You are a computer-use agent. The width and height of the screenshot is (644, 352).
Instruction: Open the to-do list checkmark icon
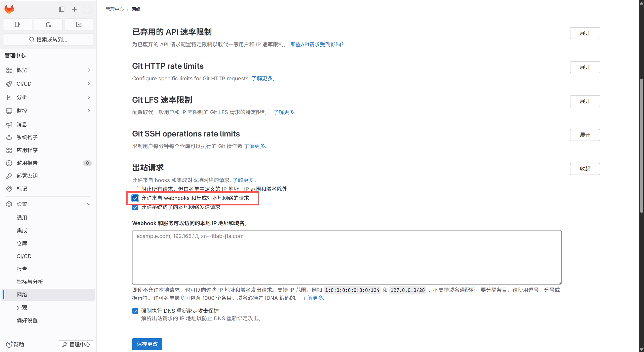[79, 24]
